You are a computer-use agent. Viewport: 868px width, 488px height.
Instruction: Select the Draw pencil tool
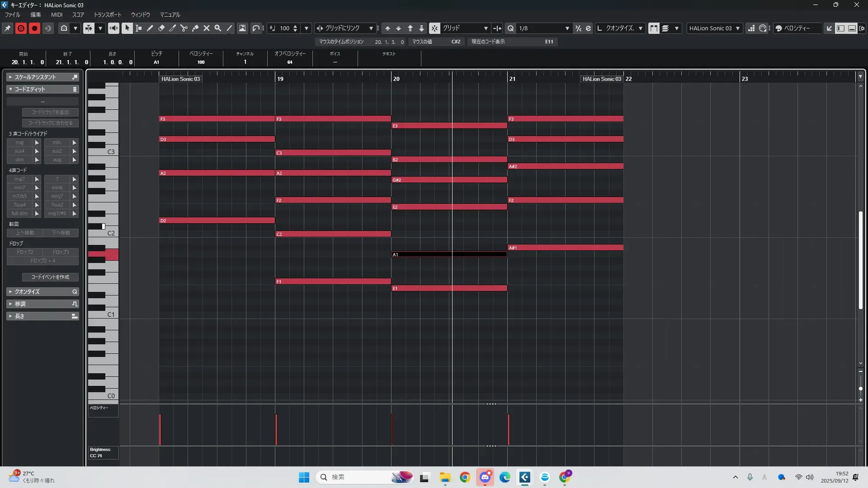click(x=150, y=28)
